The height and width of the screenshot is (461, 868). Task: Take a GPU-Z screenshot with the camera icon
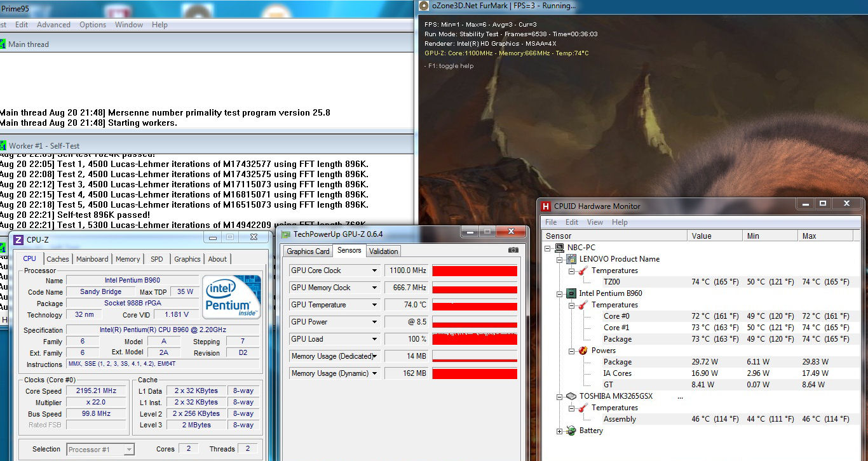tap(513, 250)
